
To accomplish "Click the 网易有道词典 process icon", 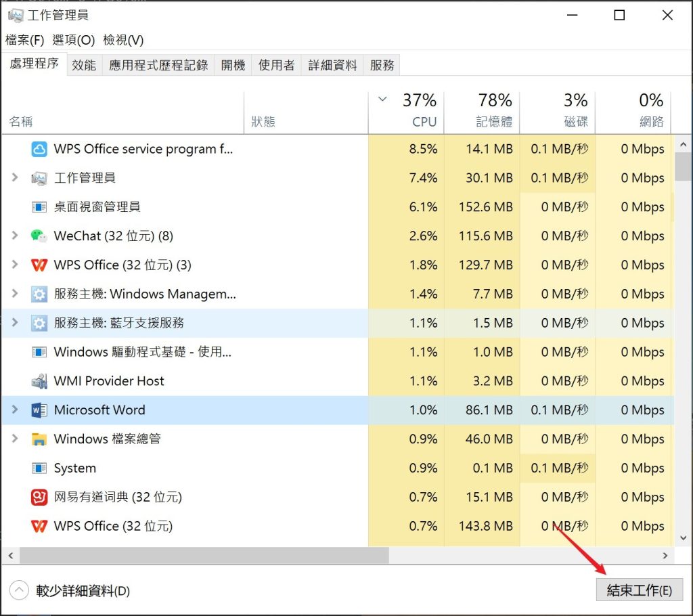I will pyautogui.click(x=39, y=498).
